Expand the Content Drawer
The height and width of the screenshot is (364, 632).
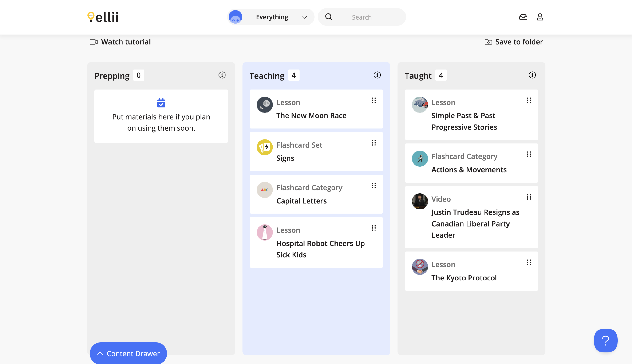128,353
